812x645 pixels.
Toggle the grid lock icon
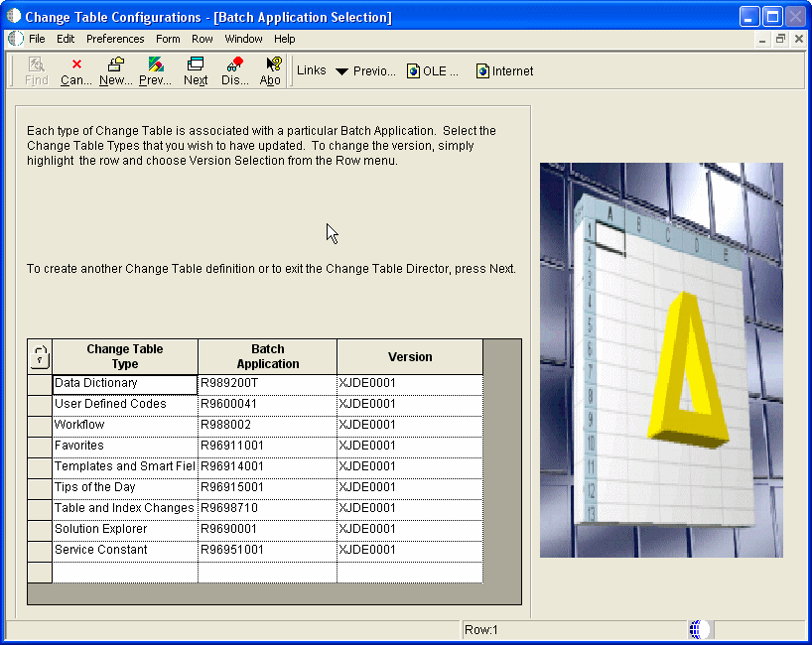pyautogui.click(x=40, y=356)
